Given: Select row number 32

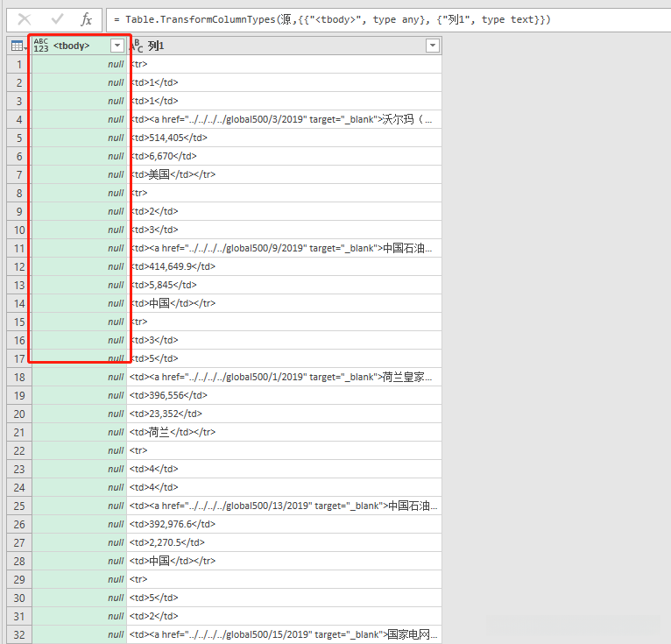Looking at the screenshot, I should [19, 634].
